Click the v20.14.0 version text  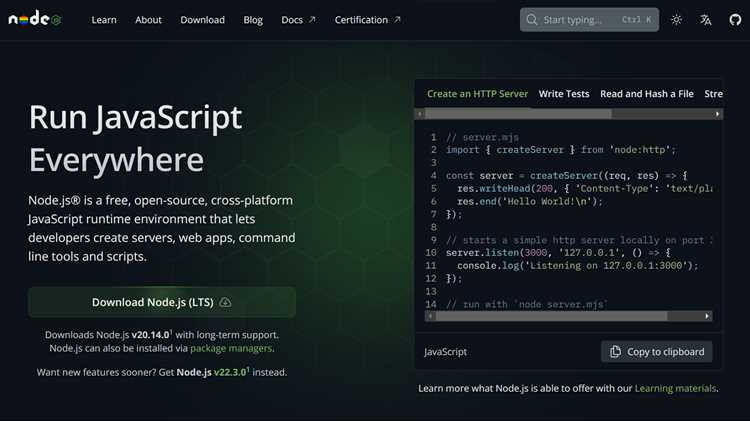tap(150, 335)
